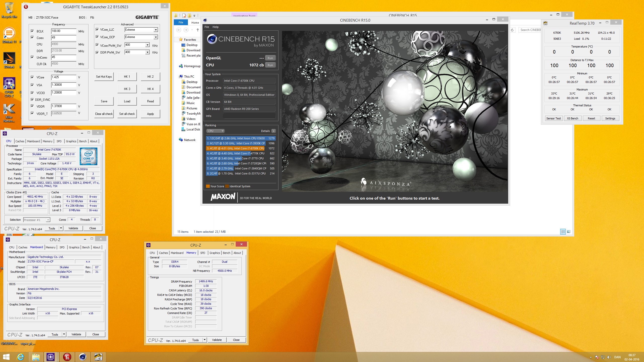Image resolution: width=644 pixels, height=362 pixels.
Task: Toggle the Cores checkbox in TweakLauncher
Action: [32, 37]
